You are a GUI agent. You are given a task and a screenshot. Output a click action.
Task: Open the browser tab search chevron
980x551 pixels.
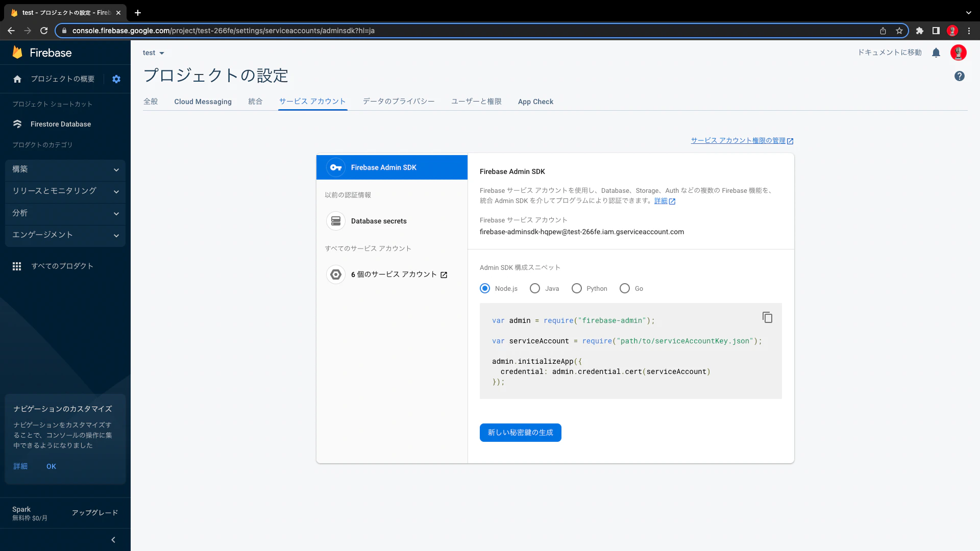point(969,13)
